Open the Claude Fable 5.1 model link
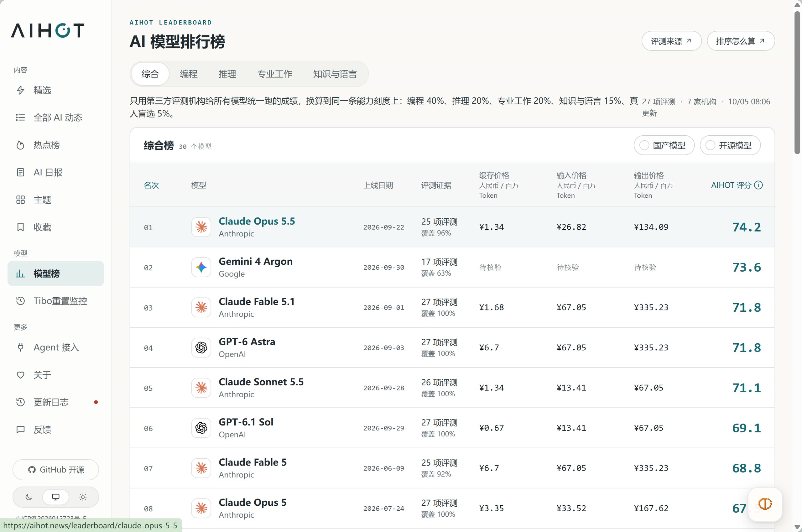The height and width of the screenshot is (532, 802). 257,301
